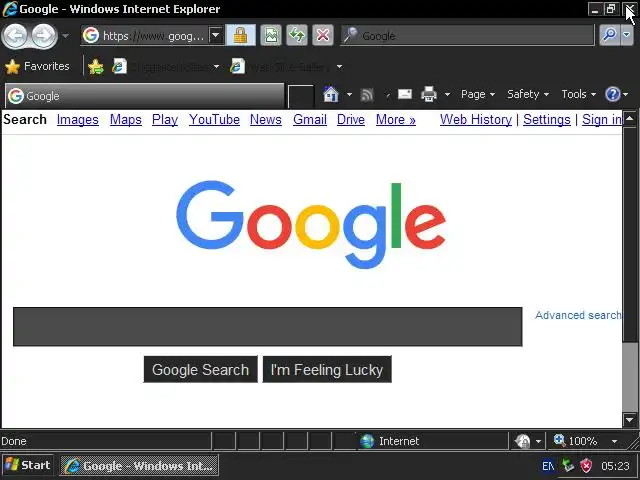
Task: Click the 100% zoom level button
Action: (x=576, y=441)
